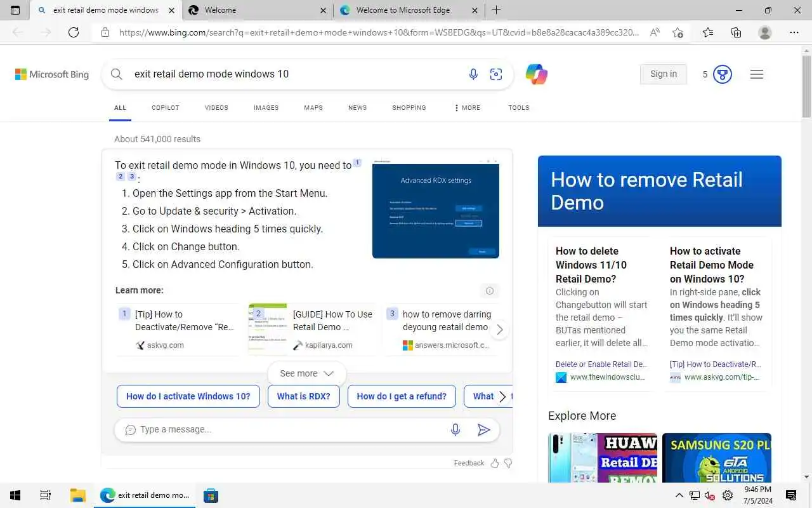Screen dimensions: 812x508
Task: Show more suggested question chips
Action: pos(502,396)
